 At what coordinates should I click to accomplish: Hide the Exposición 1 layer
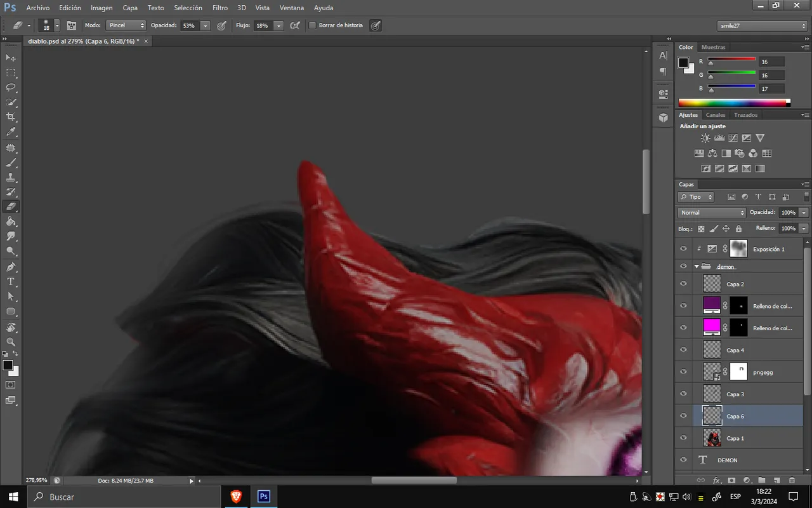tap(683, 249)
